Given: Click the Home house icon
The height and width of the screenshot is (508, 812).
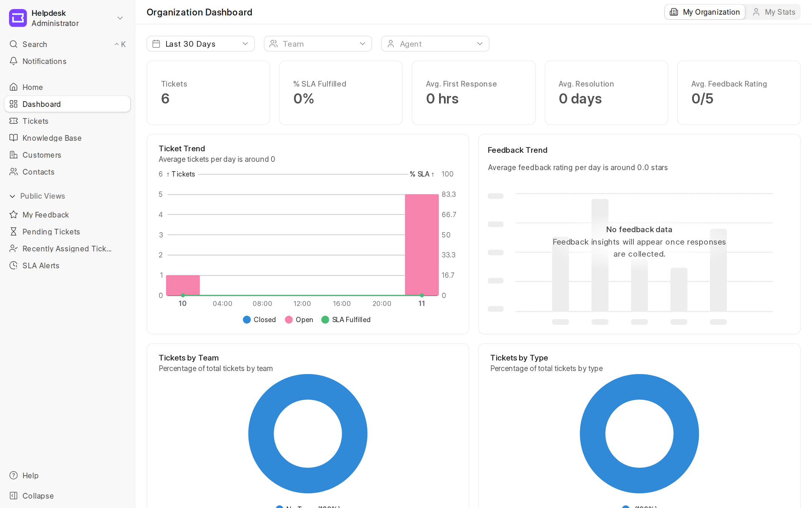Looking at the screenshot, I should [x=14, y=87].
